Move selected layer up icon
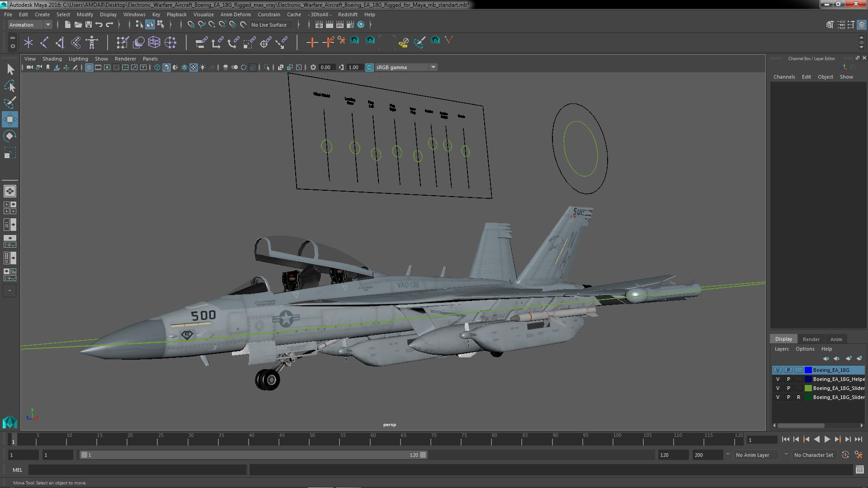This screenshot has height=488, width=868. [x=826, y=358]
